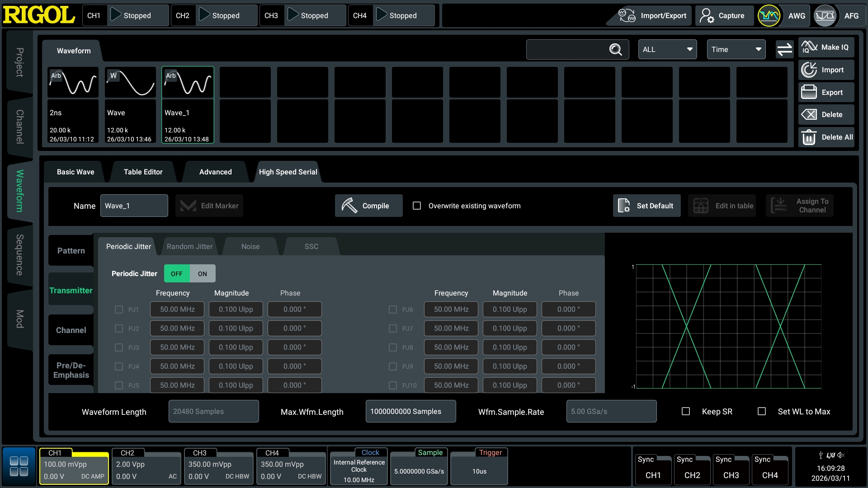Turn Periodic Jitter ON
The width and height of the screenshot is (868, 488).
point(202,274)
